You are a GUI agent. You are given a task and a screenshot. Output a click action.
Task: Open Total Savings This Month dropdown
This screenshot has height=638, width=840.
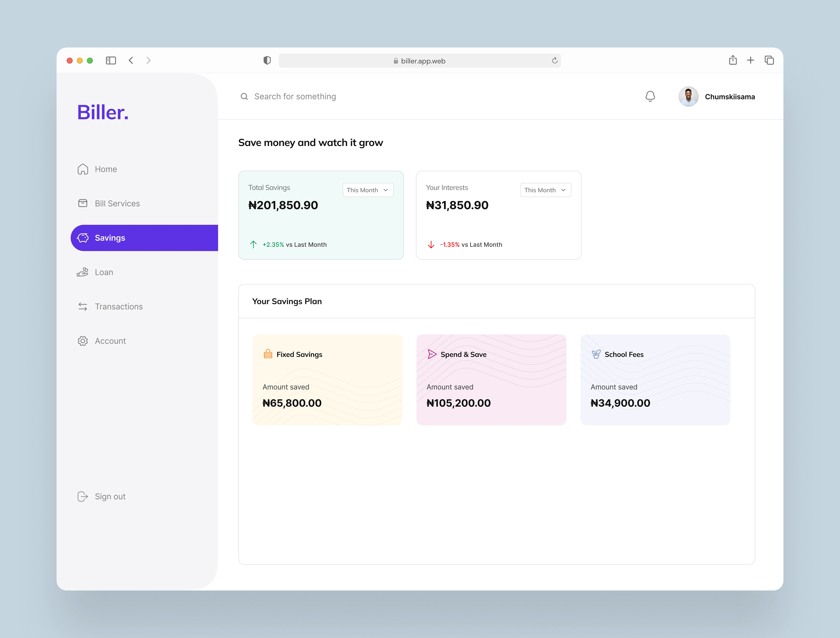click(x=367, y=190)
